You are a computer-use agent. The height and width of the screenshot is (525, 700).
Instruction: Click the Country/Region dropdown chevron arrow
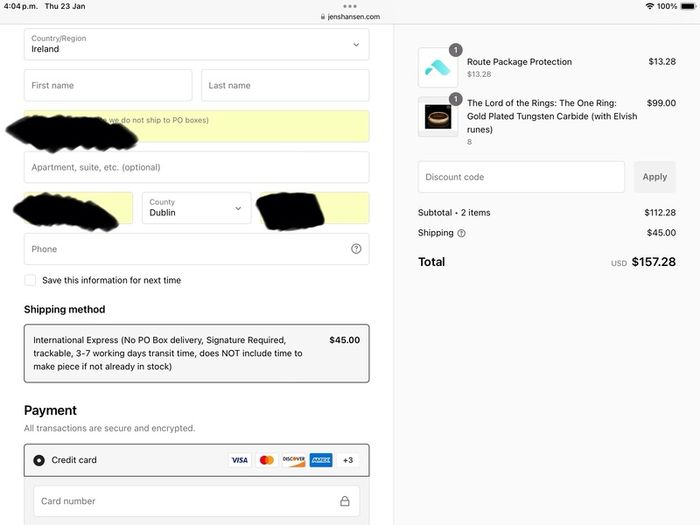pos(356,45)
